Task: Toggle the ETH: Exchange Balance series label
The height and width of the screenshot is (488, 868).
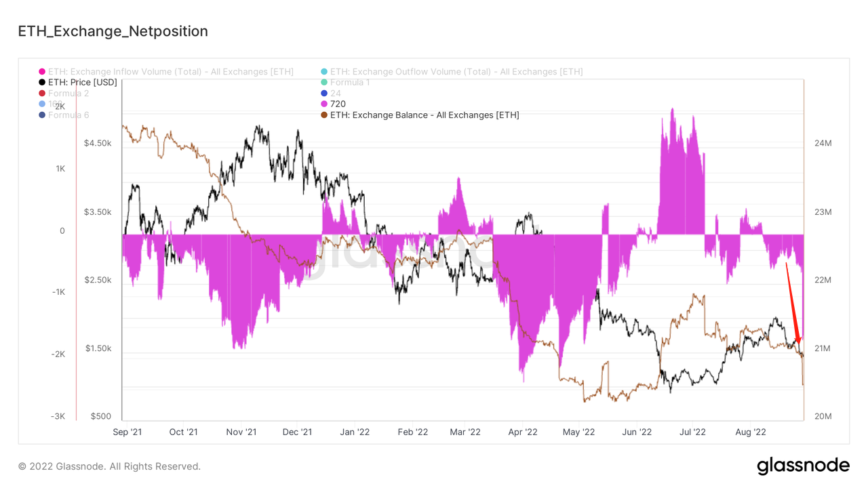Action: point(425,115)
